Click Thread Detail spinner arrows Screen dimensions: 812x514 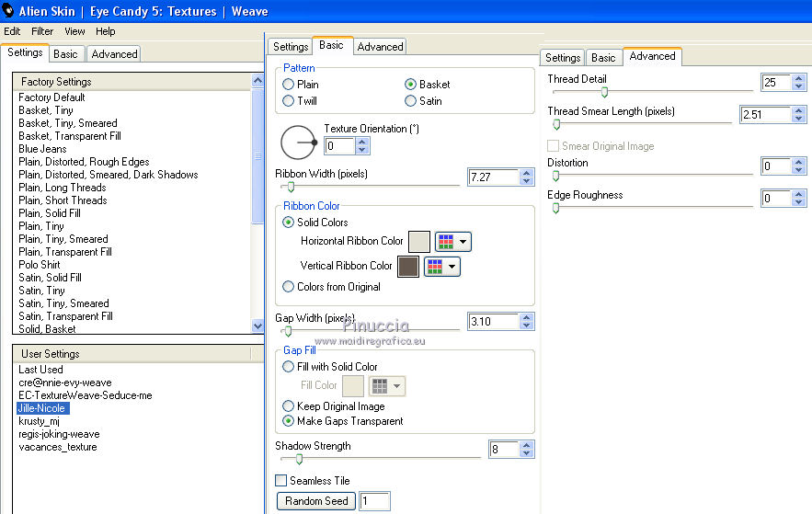point(799,83)
